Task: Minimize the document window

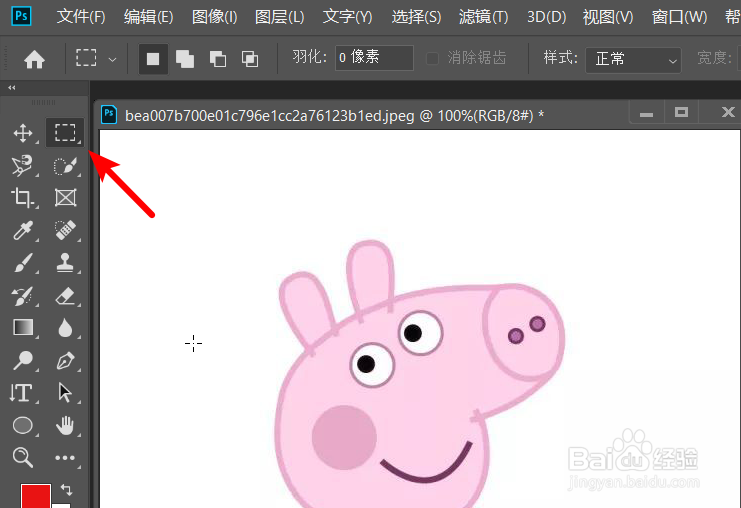Action: point(646,113)
